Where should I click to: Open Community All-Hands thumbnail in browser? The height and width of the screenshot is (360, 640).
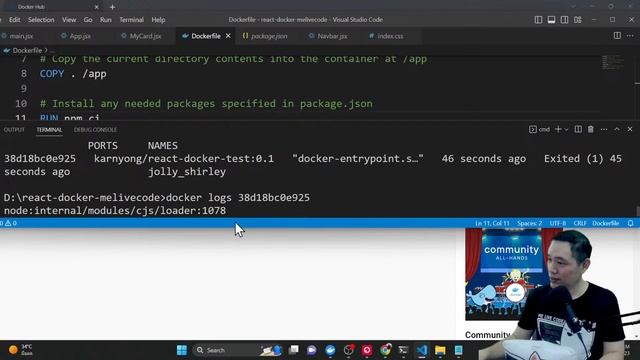(506, 274)
